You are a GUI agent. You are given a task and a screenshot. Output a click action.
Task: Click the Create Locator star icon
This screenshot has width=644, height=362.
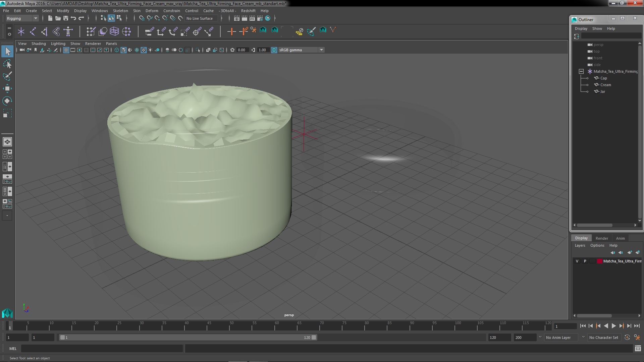tap(21, 32)
